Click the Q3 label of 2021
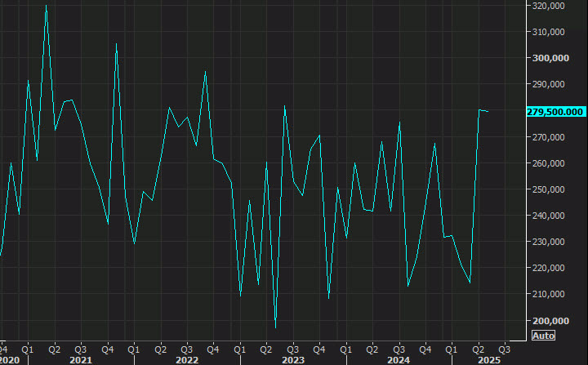 pos(81,349)
